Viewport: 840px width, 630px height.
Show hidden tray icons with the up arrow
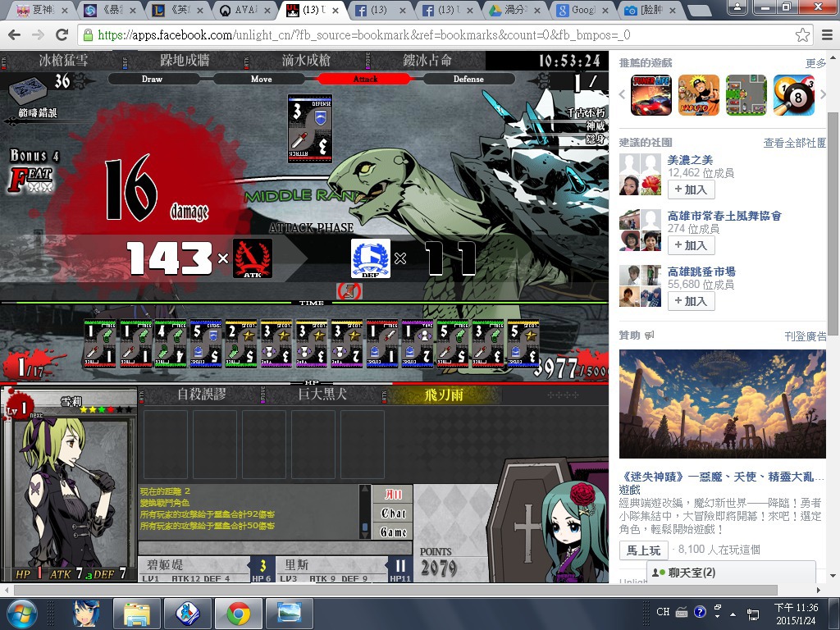click(x=733, y=614)
